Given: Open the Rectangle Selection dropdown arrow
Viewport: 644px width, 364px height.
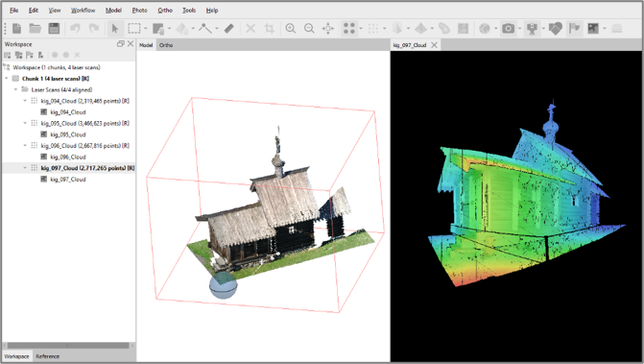Looking at the screenshot, I should pyautogui.click(x=145, y=29).
